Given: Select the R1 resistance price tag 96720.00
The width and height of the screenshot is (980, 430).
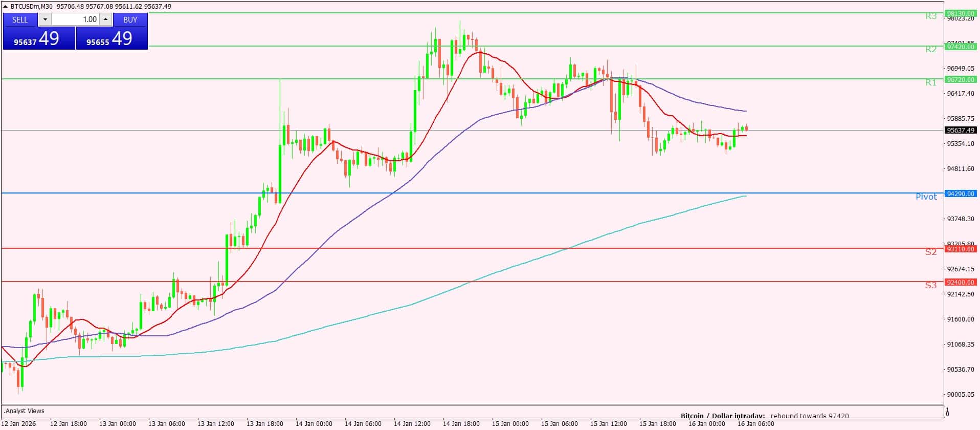Looking at the screenshot, I should click(961, 79).
